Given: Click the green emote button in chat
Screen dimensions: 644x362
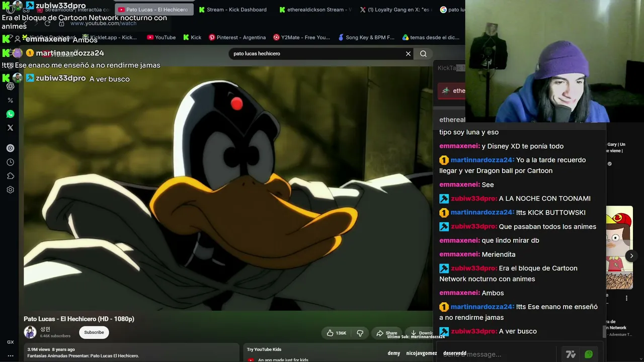Looking at the screenshot, I should 589,354.
